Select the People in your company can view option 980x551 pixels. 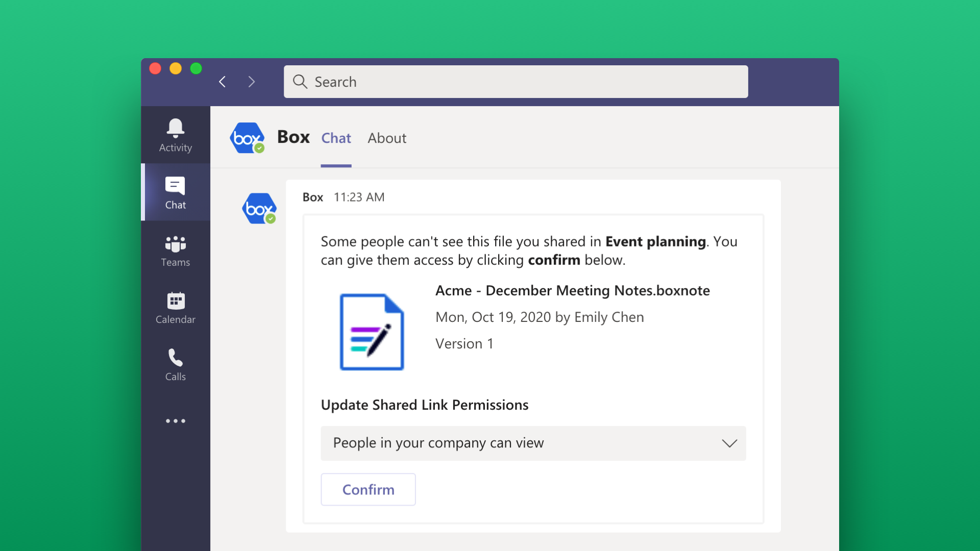(x=438, y=443)
